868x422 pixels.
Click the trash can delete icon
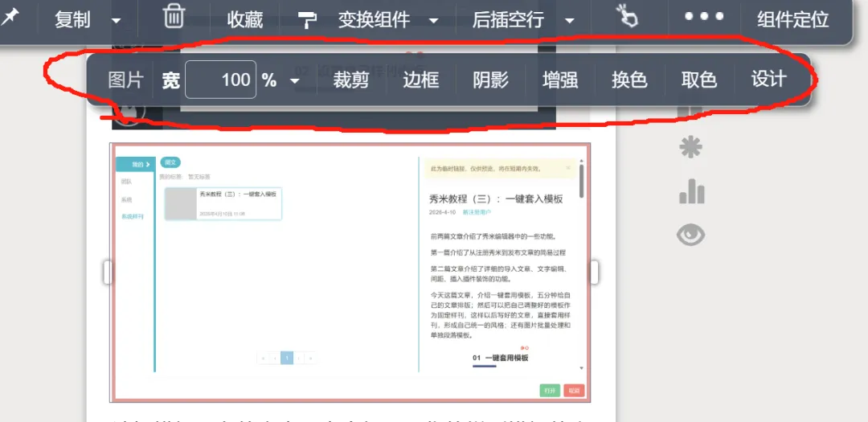coord(174,17)
